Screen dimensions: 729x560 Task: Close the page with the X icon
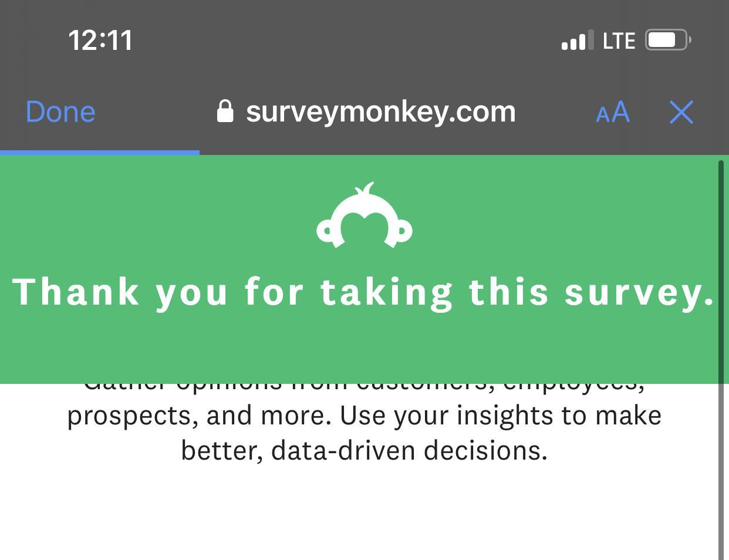[x=681, y=112]
